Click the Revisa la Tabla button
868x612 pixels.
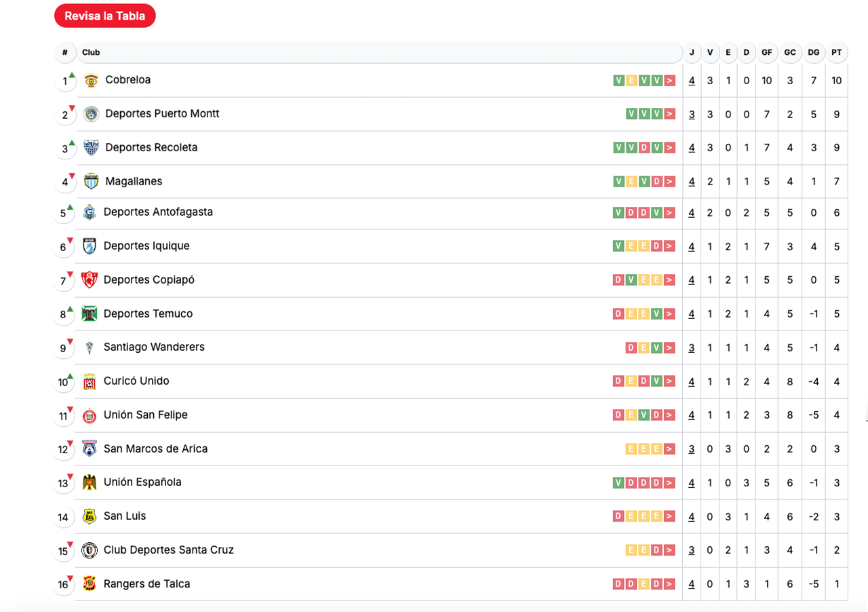104,16
